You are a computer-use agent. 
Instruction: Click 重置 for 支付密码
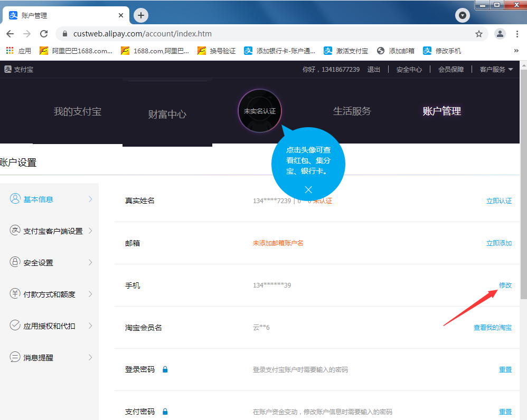pos(505,412)
